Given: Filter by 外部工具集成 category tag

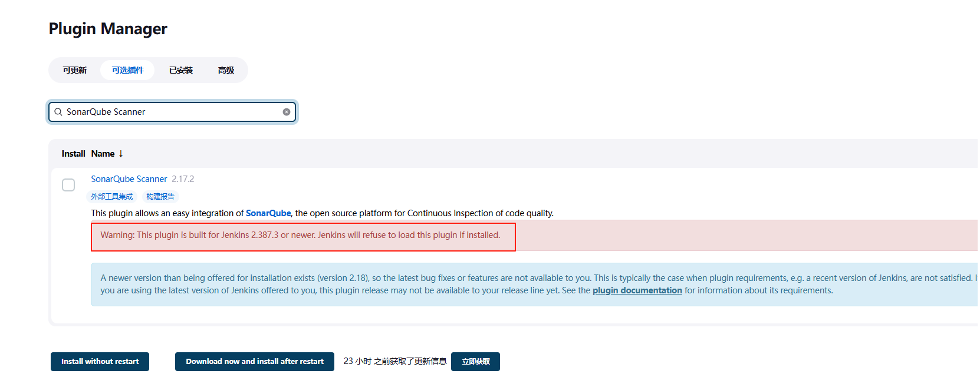Looking at the screenshot, I should tap(112, 197).
